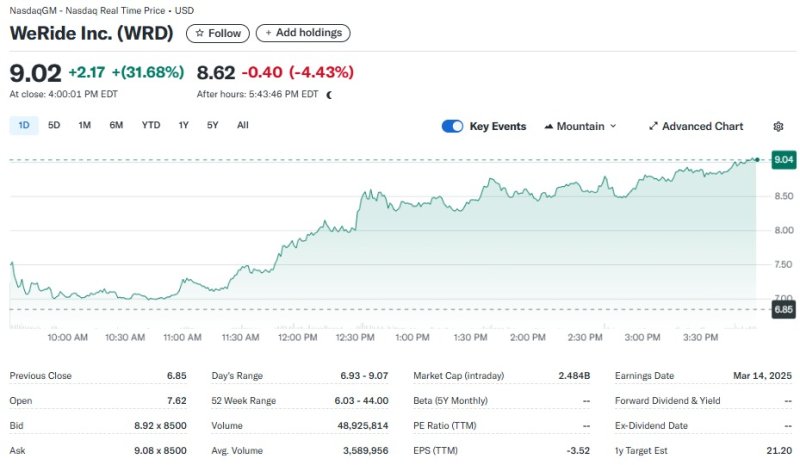Click the (-4.43%) after-hours change
The height and width of the screenshot is (465, 800).
(321, 72)
